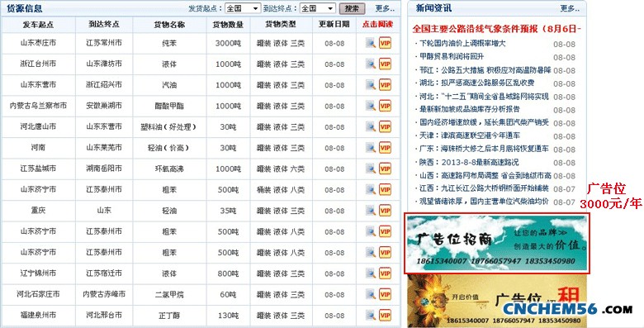Viewport: 644px width, 328px height.
Task: Open the 到达终点 dropdown set to 全国
Action: 318,8
